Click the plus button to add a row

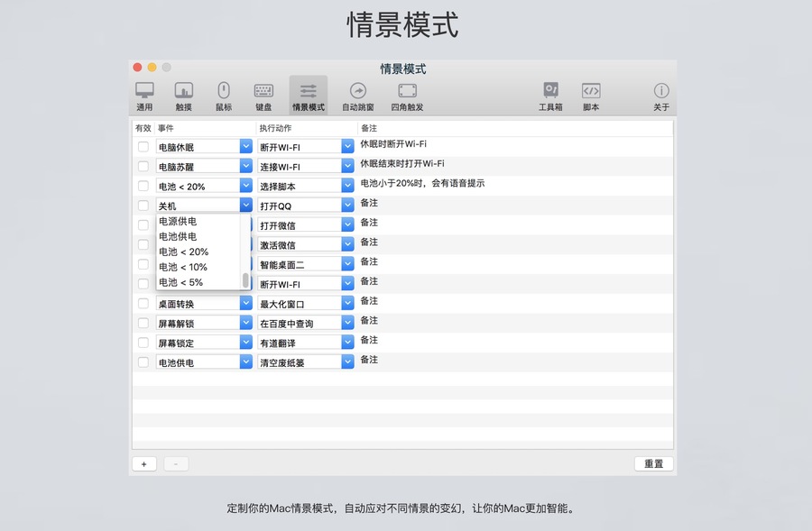(x=144, y=464)
